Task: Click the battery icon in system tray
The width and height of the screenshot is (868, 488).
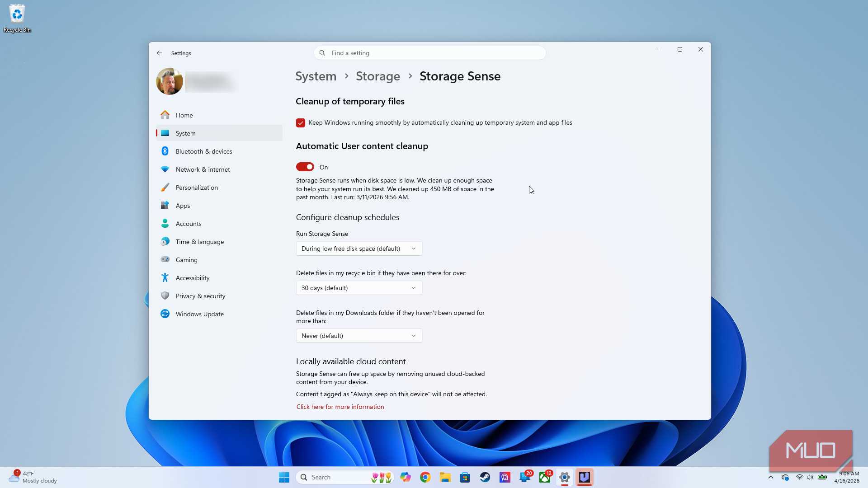Action: (822, 477)
